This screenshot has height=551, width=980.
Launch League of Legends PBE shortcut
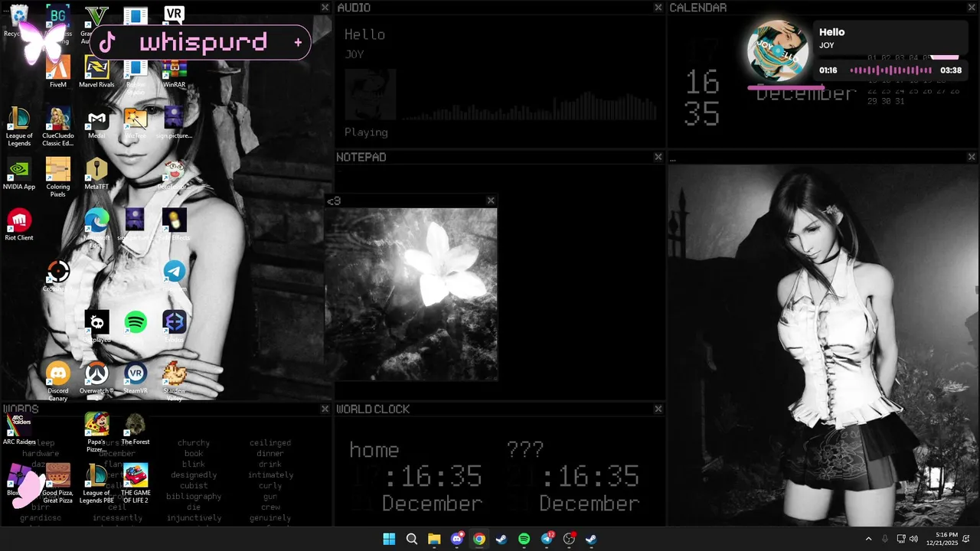pyautogui.click(x=96, y=484)
